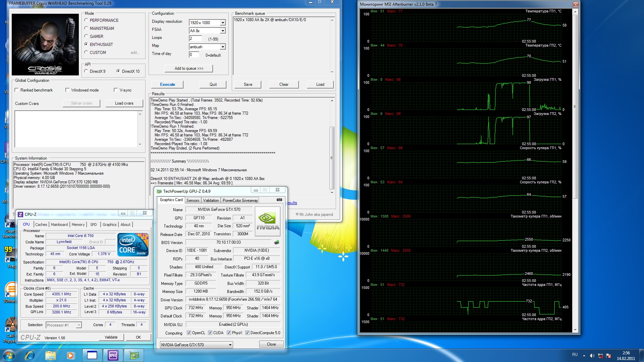This screenshot has height=362, width=644.
Task: Open the Fraps desktop shortcut
Action: click(x=10, y=257)
